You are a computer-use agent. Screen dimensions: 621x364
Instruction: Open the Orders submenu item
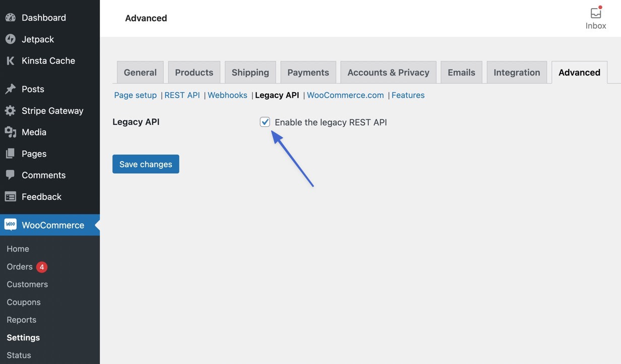click(20, 267)
